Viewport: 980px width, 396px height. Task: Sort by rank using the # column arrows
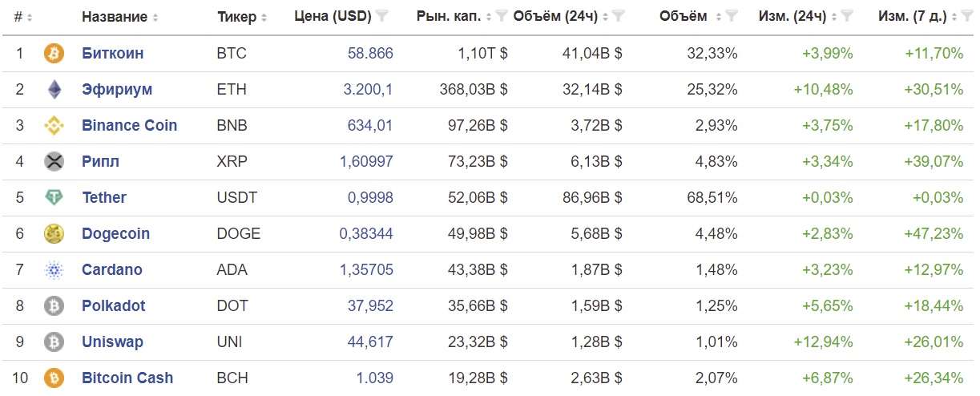coord(30,18)
